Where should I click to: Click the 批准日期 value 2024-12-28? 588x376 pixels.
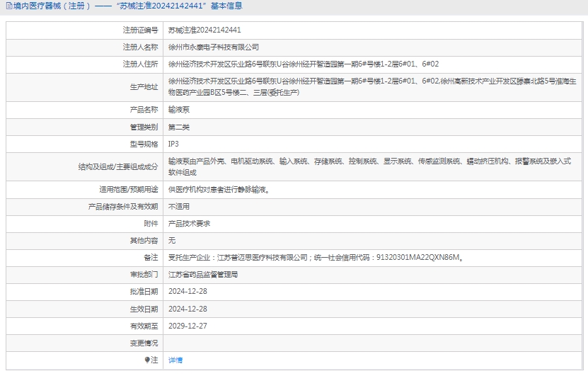click(188, 292)
